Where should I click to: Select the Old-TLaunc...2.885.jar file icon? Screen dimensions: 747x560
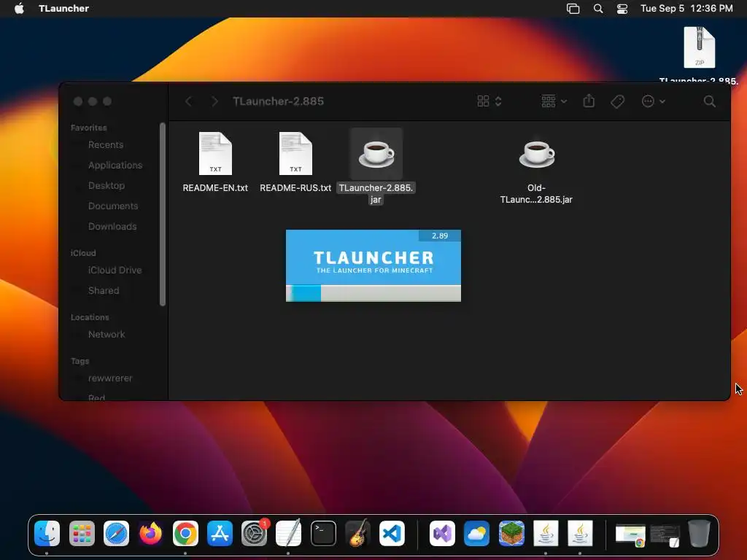536,154
